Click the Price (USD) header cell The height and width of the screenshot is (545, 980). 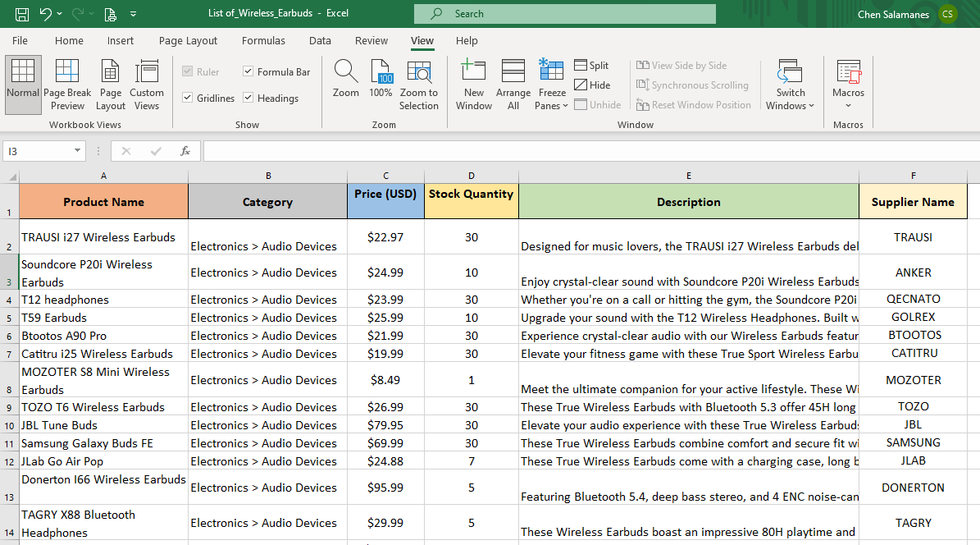click(385, 201)
